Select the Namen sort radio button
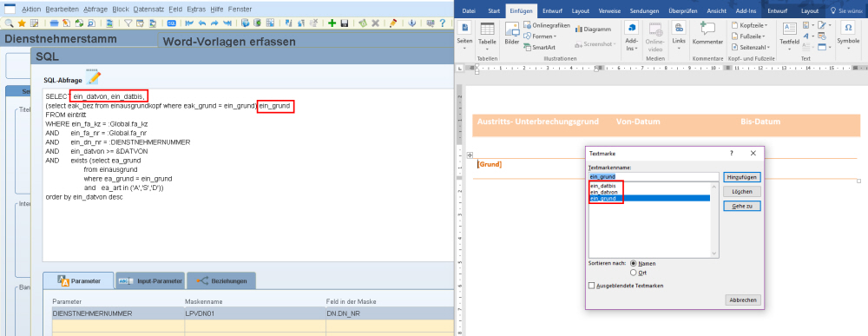Viewport: 868px width, 336px height. pos(634,263)
